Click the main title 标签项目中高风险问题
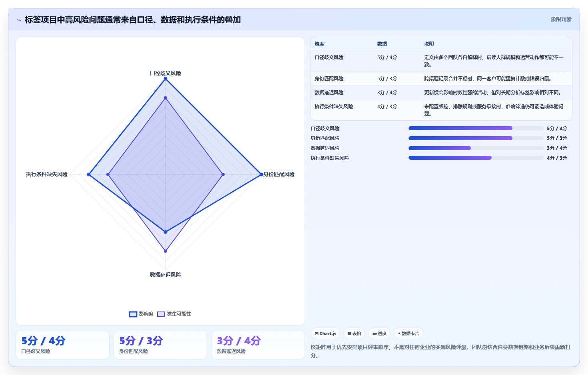Image resolution: width=588 pixels, height=375 pixels. click(133, 20)
